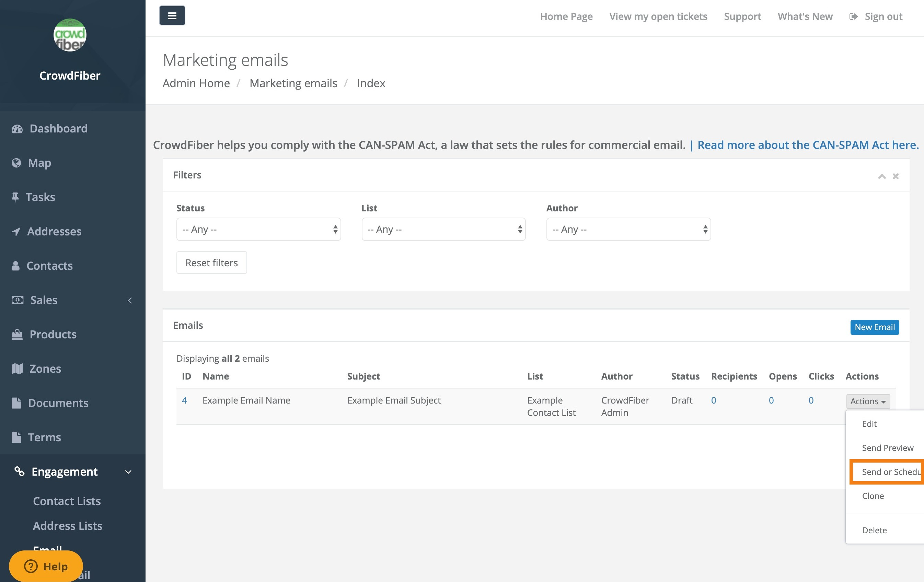This screenshot has height=582, width=924.
Task: Collapse the Sales submenu chevron
Action: pyautogui.click(x=130, y=300)
